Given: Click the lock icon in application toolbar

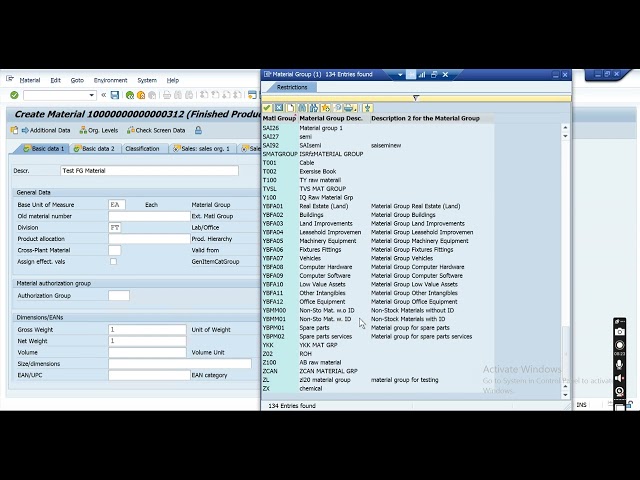Looking at the screenshot, I should point(198,130).
